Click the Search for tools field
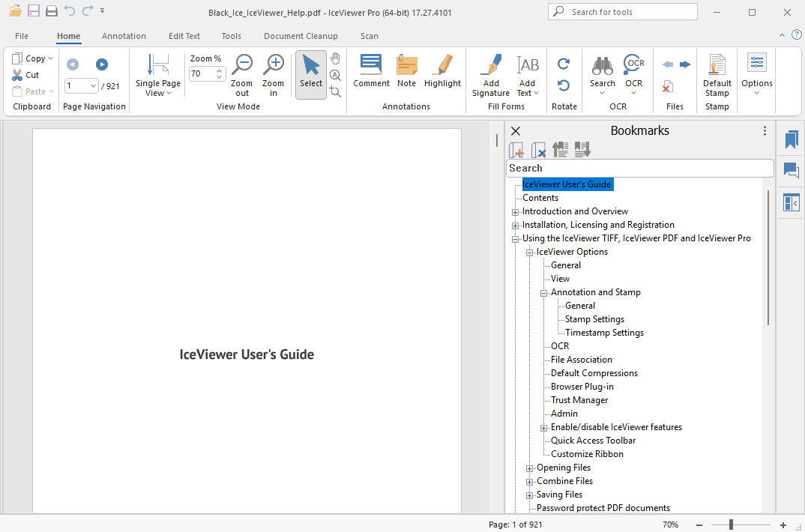This screenshot has width=805, height=532. 623,12
